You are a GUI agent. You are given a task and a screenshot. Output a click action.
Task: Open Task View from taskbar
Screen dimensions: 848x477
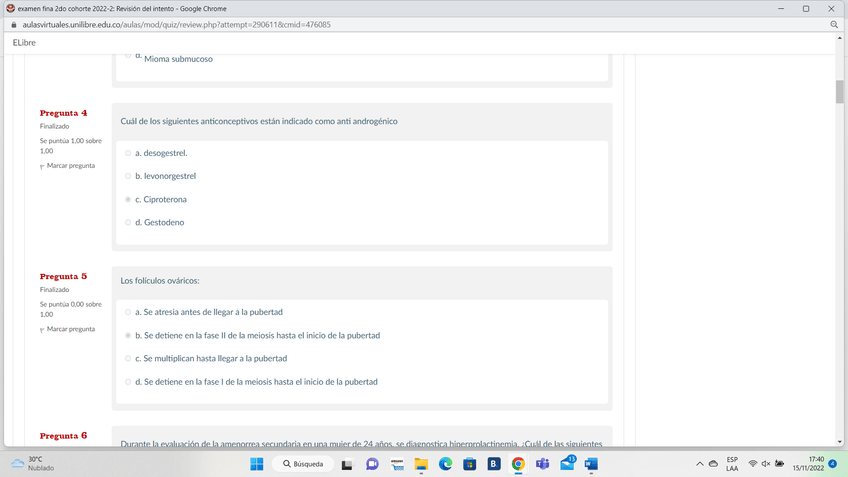point(347,464)
